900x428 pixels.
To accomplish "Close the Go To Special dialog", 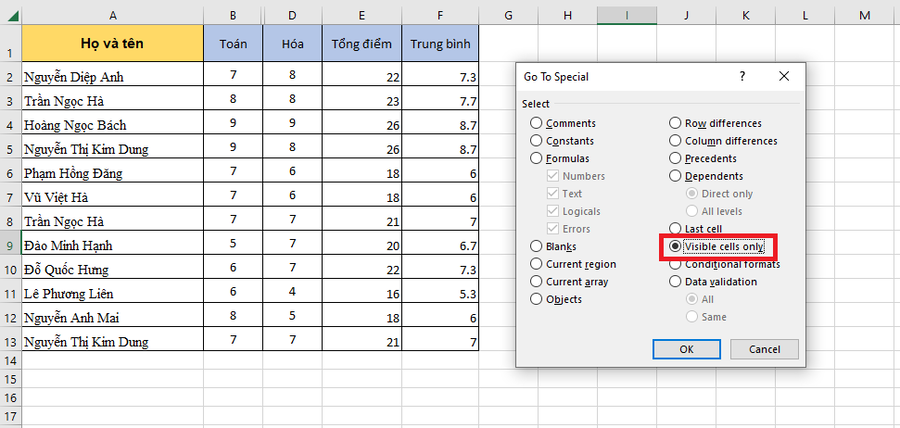I will (x=784, y=76).
